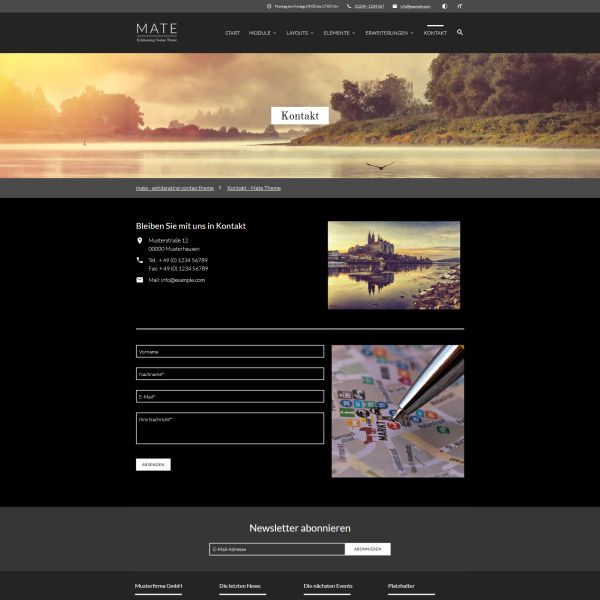This screenshot has width=600, height=600.
Task: Click the phone icon beside Tel. number
Action: [x=140, y=260]
